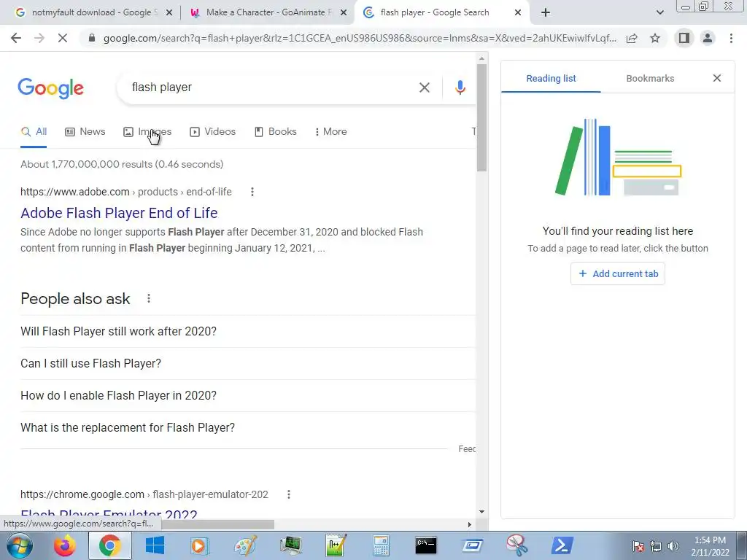The height and width of the screenshot is (560, 747).
Task: Click the network tray icon
Action: tap(656, 546)
